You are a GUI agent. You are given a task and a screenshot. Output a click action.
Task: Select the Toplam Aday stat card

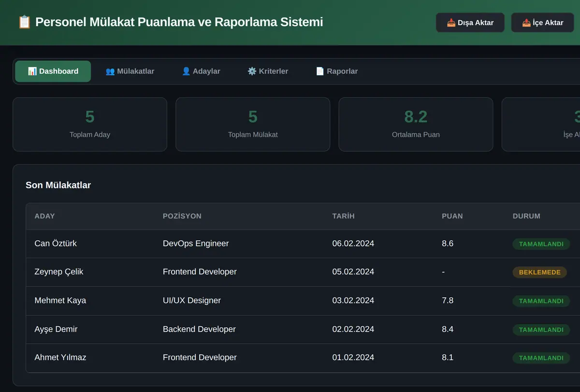click(90, 125)
